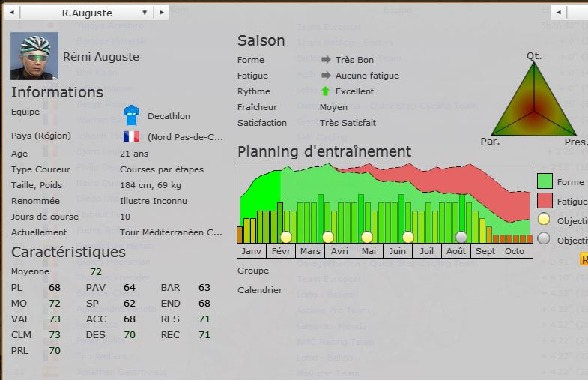588x380 pixels.
Task: Select the Avril yellow objective marker
Action: (x=328, y=237)
